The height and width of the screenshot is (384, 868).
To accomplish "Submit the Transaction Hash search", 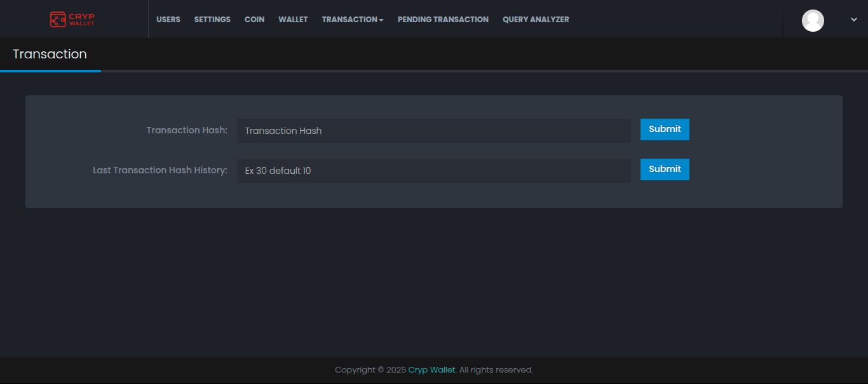I will click(665, 129).
